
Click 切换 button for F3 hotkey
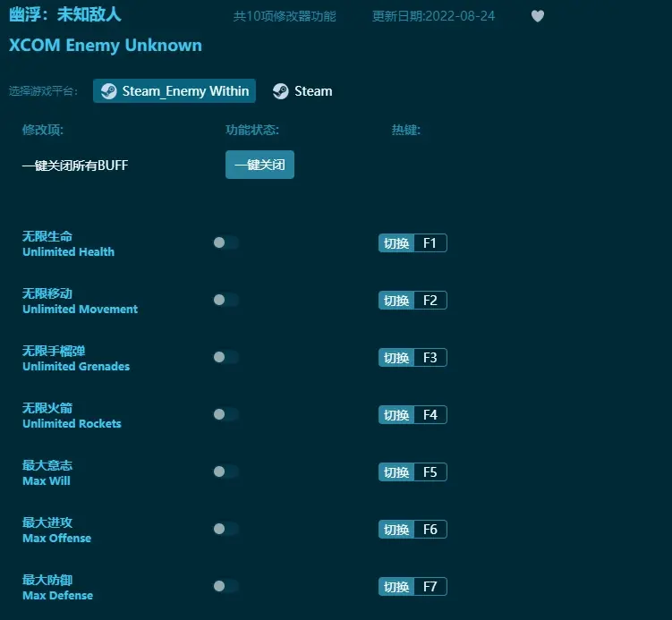click(396, 357)
